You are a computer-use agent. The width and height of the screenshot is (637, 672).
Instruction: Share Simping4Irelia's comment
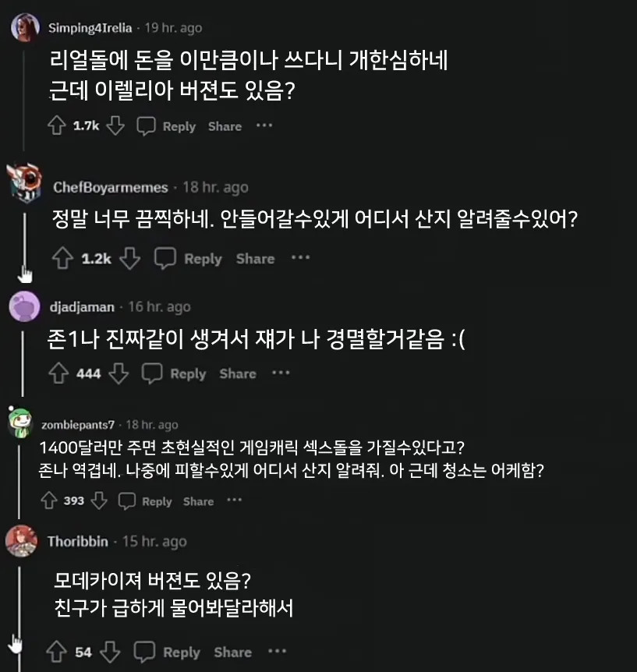(x=225, y=126)
